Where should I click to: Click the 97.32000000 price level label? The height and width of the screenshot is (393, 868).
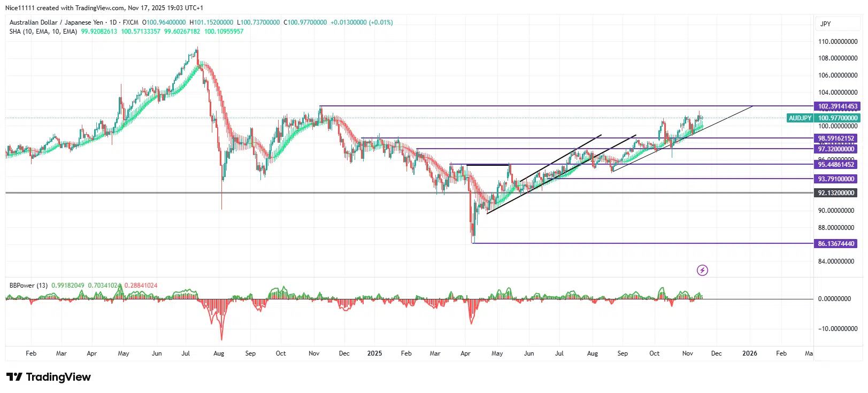coord(836,149)
